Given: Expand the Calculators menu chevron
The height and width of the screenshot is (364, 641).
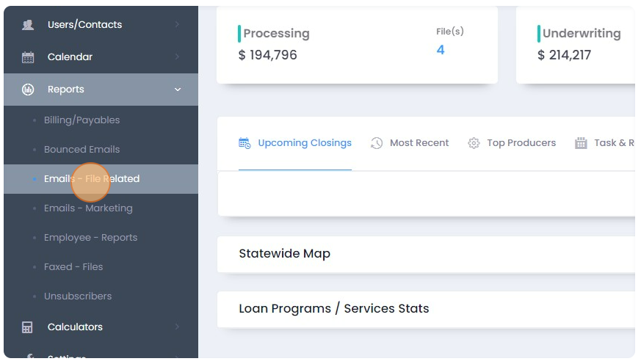Looking at the screenshot, I should [177, 327].
